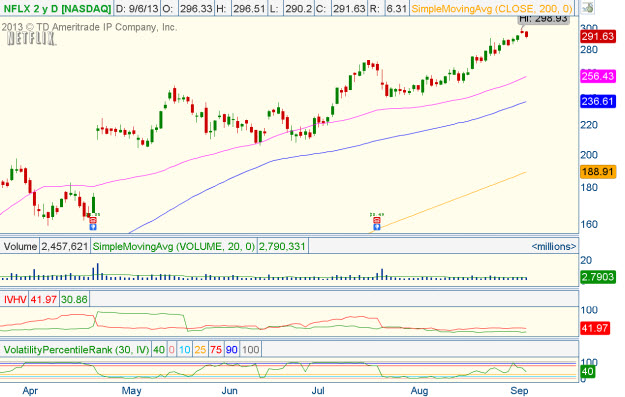Click the blue earnings lightbulb icon in July
This screenshot has width=625, height=397.
(x=377, y=227)
